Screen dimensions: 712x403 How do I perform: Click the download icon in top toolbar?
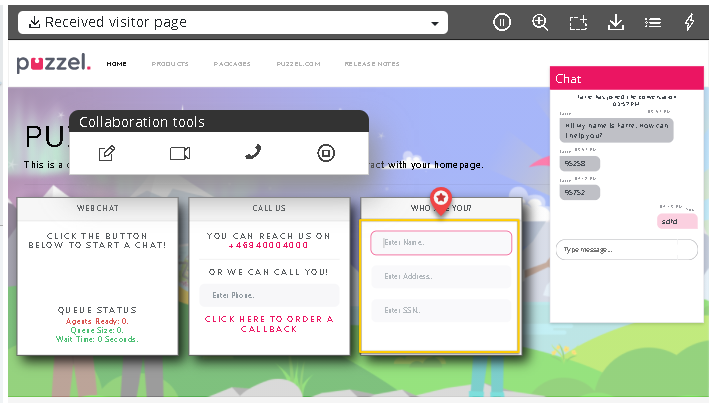(615, 22)
